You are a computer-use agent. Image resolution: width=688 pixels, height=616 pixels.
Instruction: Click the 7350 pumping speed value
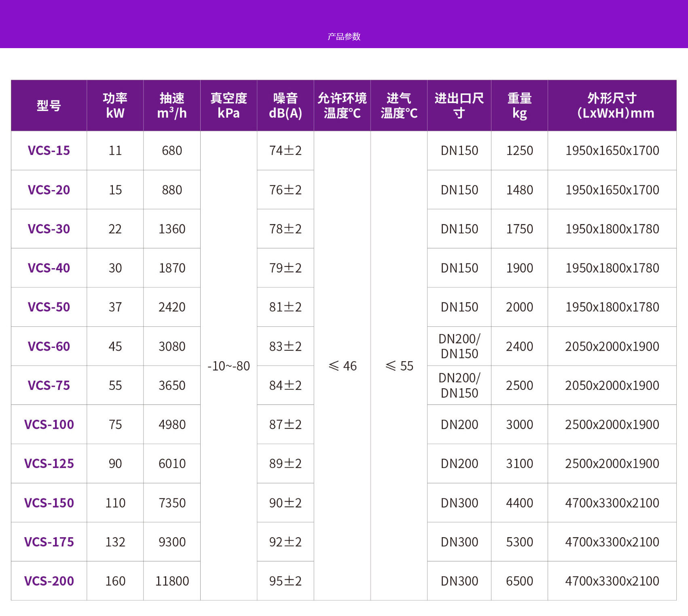[x=172, y=503]
